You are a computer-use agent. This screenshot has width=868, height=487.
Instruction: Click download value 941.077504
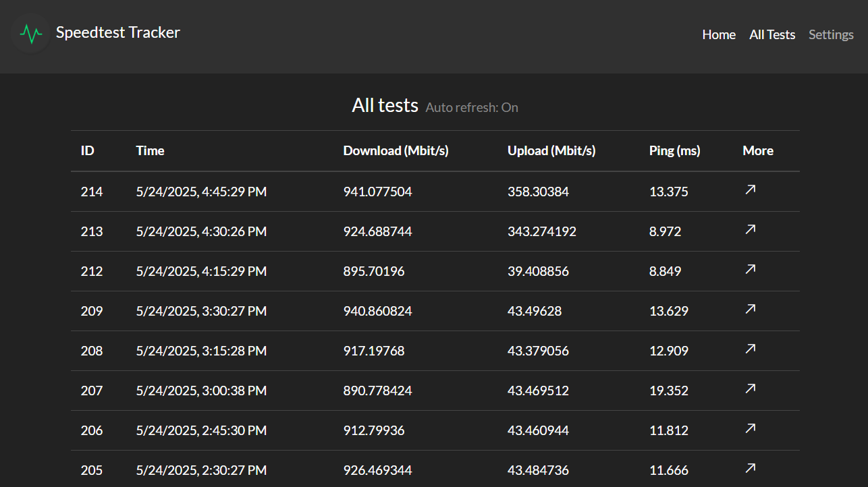[377, 192]
